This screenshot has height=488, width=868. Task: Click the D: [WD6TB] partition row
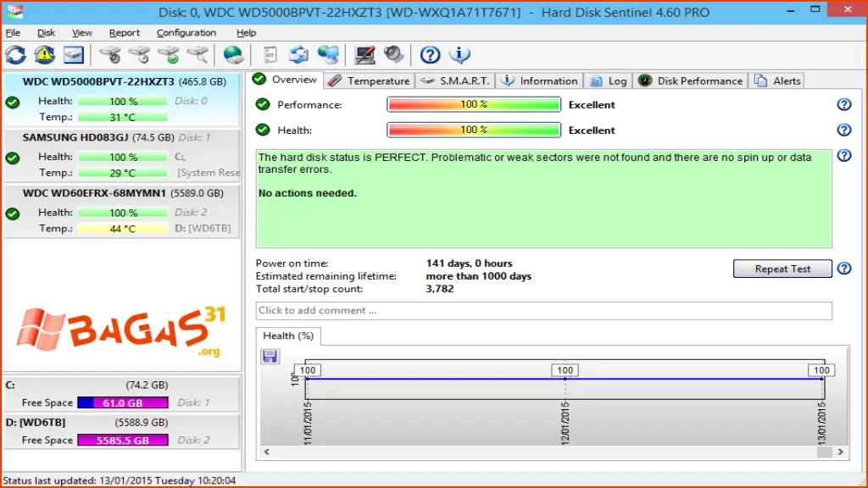pos(121,431)
